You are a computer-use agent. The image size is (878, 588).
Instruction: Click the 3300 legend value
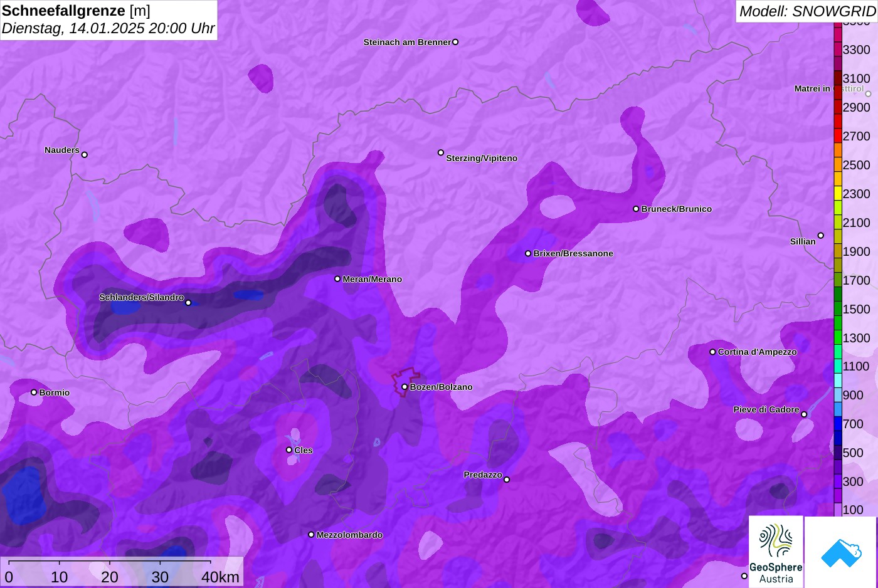856,50
